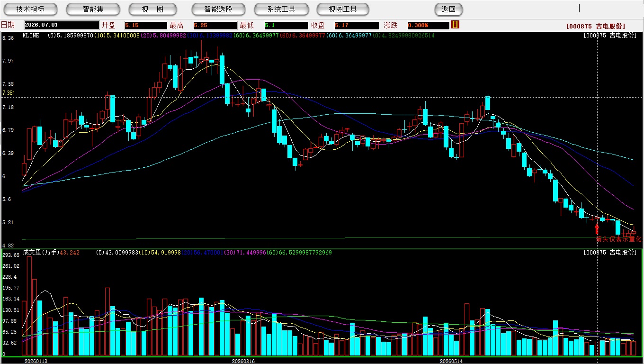The width and height of the screenshot is (644, 364).
Task: Open the 视图工具 menu
Action: tap(343, 9)
